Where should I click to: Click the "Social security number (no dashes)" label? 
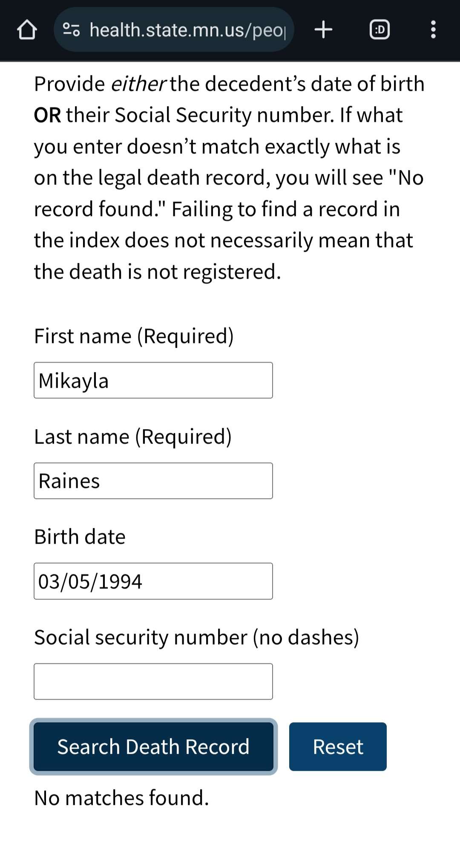(196, 638)
